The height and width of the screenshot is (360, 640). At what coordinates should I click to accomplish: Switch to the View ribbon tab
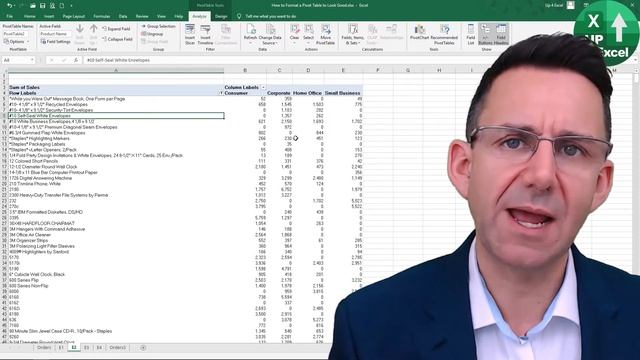point(162,16)
